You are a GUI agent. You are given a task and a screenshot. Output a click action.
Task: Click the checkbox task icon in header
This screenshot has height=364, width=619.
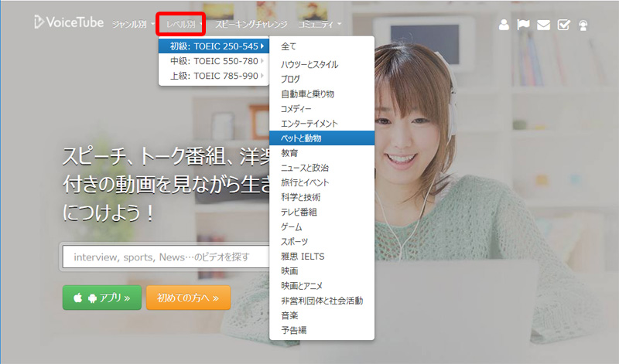563,25
